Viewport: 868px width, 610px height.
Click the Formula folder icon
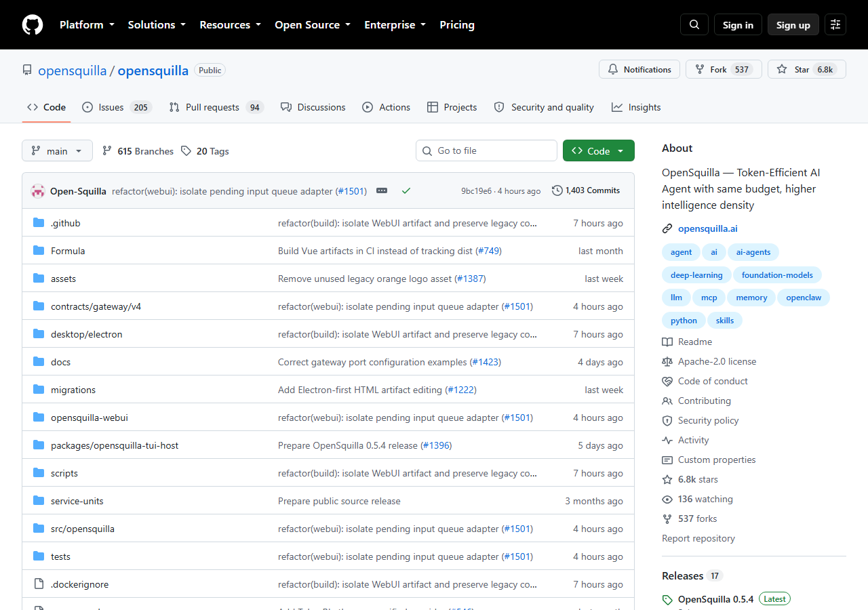[39, 251]
